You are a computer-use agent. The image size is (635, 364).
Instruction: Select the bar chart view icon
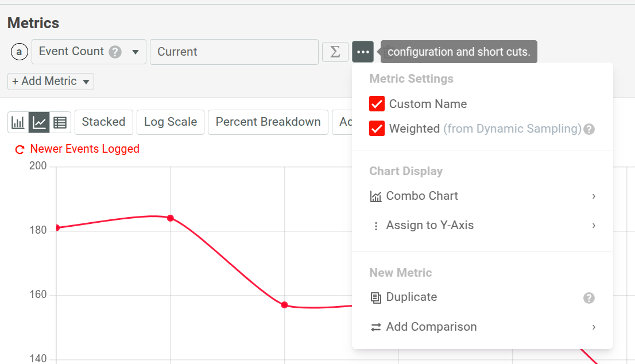[x=18, y=122]
